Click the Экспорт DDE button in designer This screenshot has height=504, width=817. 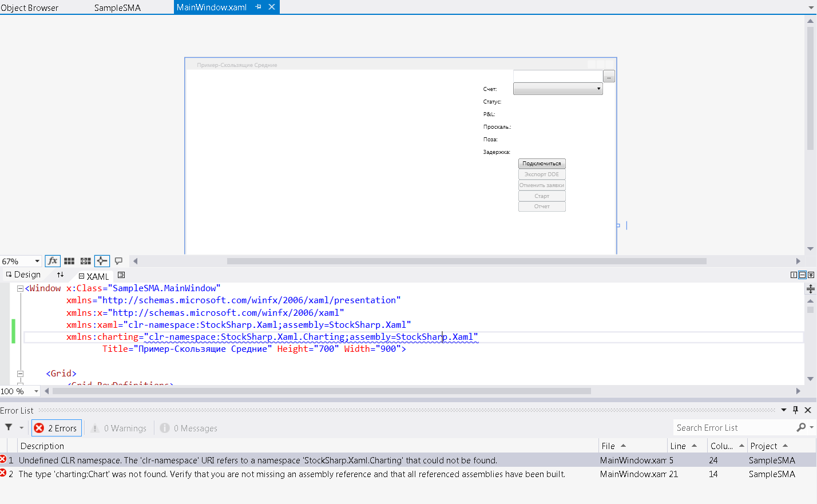(542, 174)
